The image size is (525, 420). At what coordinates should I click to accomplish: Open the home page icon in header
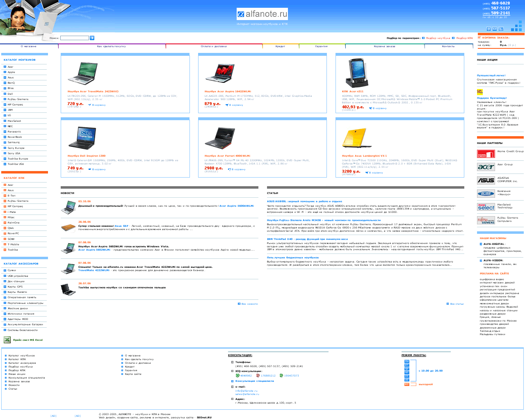click(x=488, y=29)
